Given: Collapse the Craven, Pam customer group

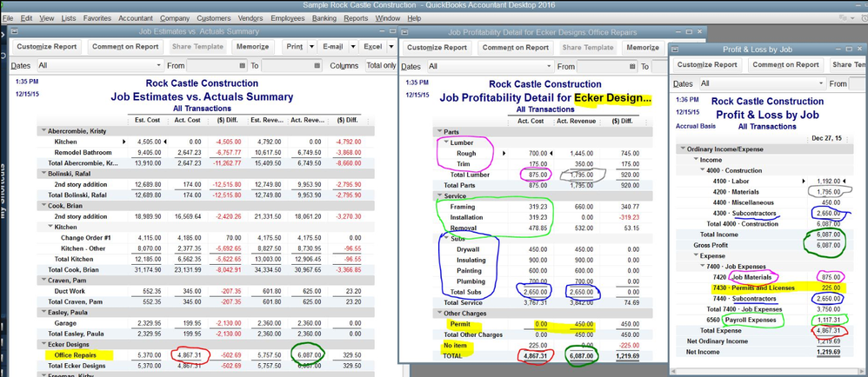Looking at the screenshot, I should point(43,281).
